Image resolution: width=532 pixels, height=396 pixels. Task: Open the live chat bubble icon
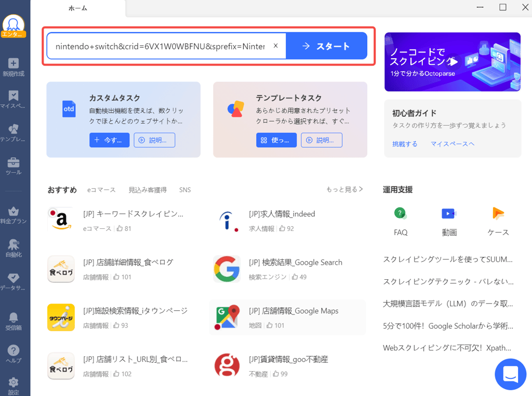(511, 374)
